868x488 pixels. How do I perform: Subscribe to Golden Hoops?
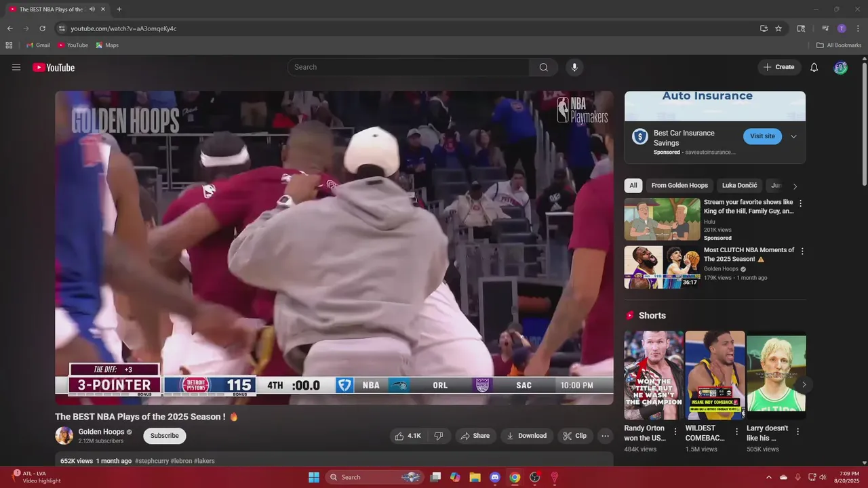pyautogui.click(x=165, y=436)
